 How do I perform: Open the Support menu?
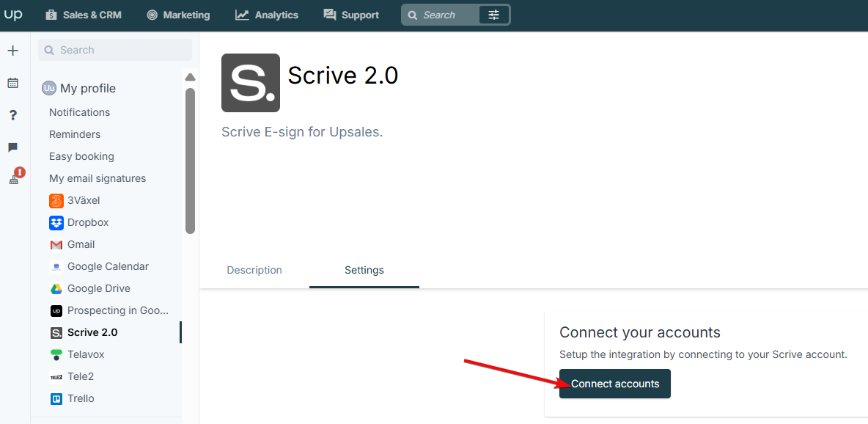351,15
